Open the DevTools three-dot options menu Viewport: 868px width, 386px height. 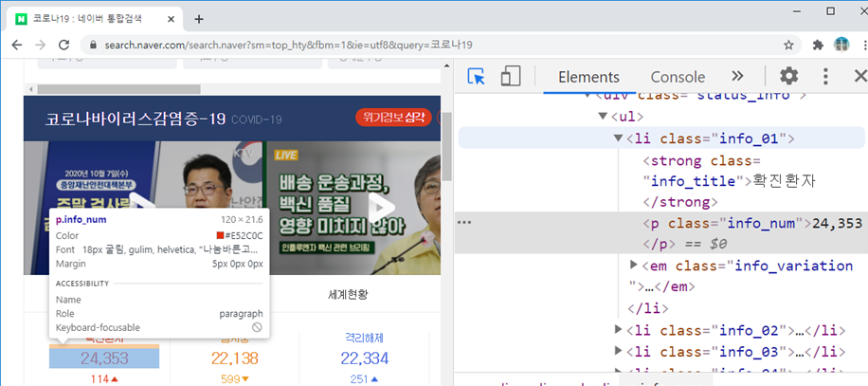point(825,77)
